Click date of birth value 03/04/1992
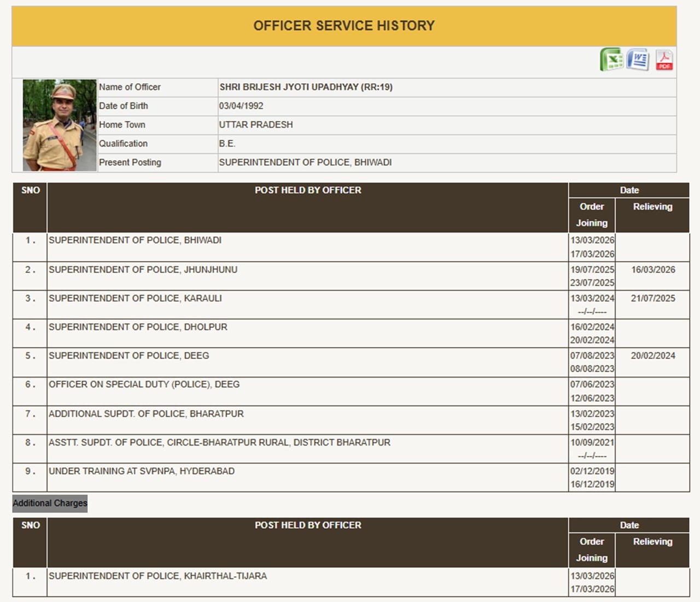The height and width of the screenshot is (602, 700). pos(241,106)
